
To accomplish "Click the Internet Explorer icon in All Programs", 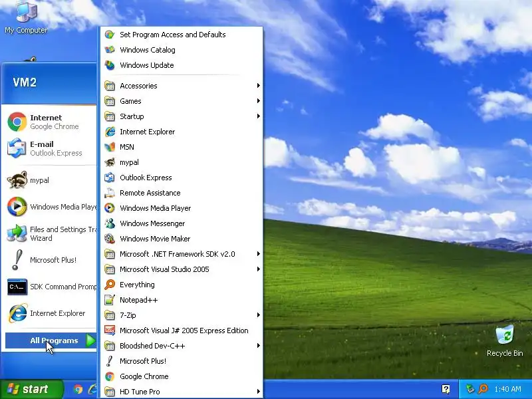I will tap(110, 132).
